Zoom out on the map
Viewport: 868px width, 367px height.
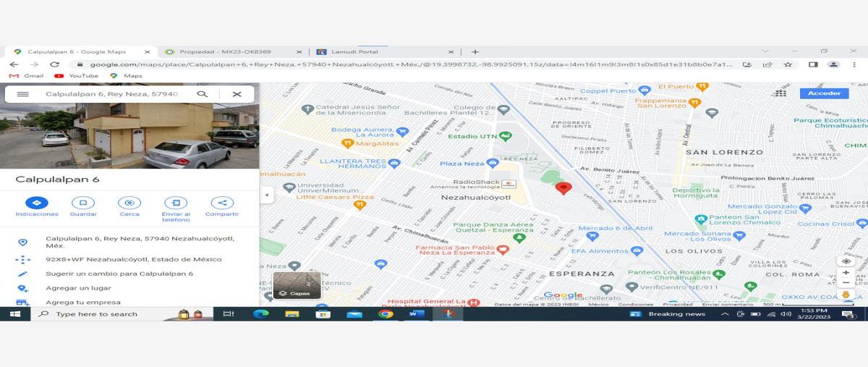click(846, 283)
